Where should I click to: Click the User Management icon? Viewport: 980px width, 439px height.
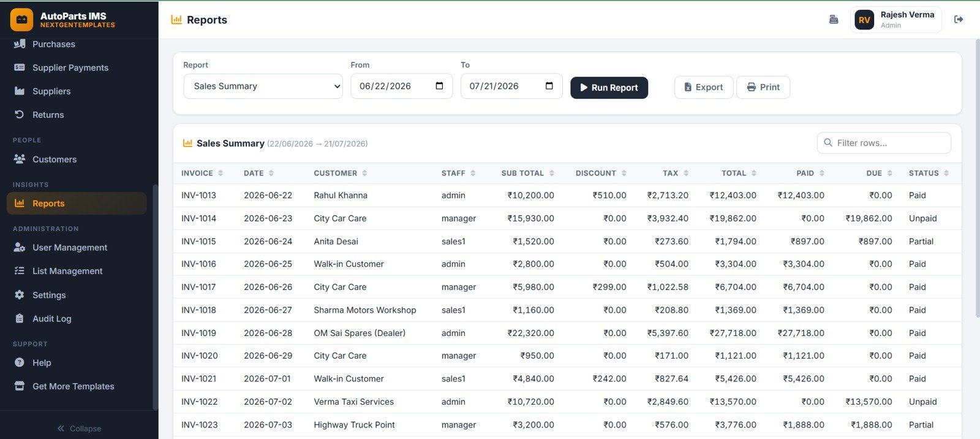pos(20,247)
